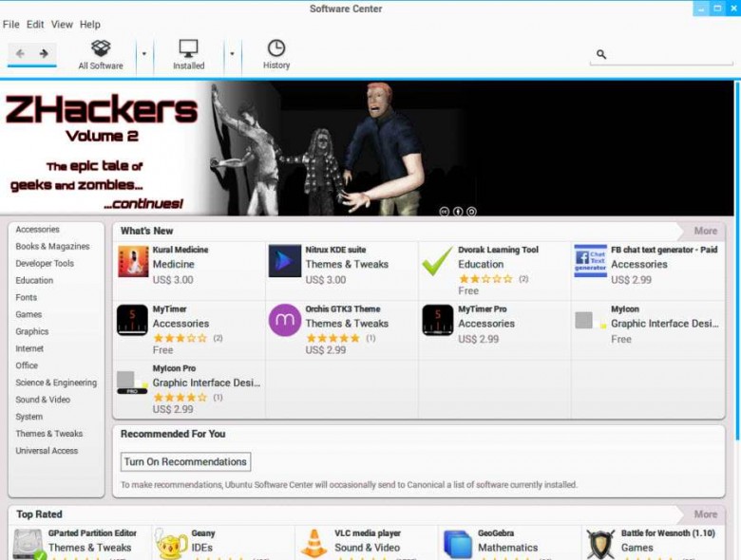Select the second banner carousel dot
Image resolution: width=741 pixels, height=560 pixels.
point(458,212)
